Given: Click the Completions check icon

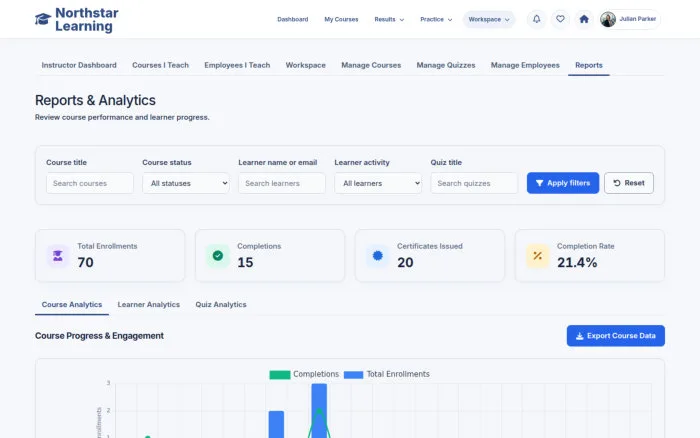Looking at the screenshot, I should [x=218, y=256].
